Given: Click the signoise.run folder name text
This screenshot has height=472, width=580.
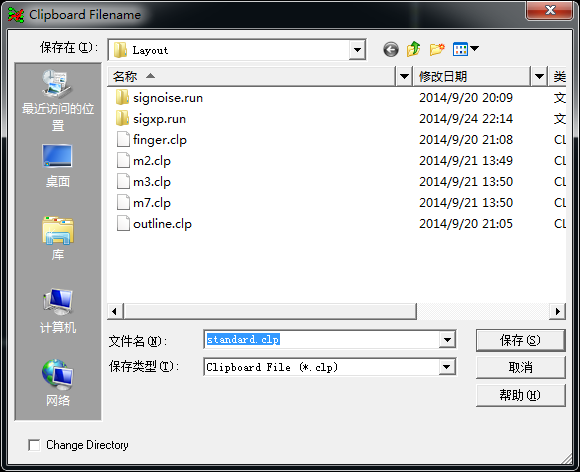Looking at the screenshot, I should [168, 98].
